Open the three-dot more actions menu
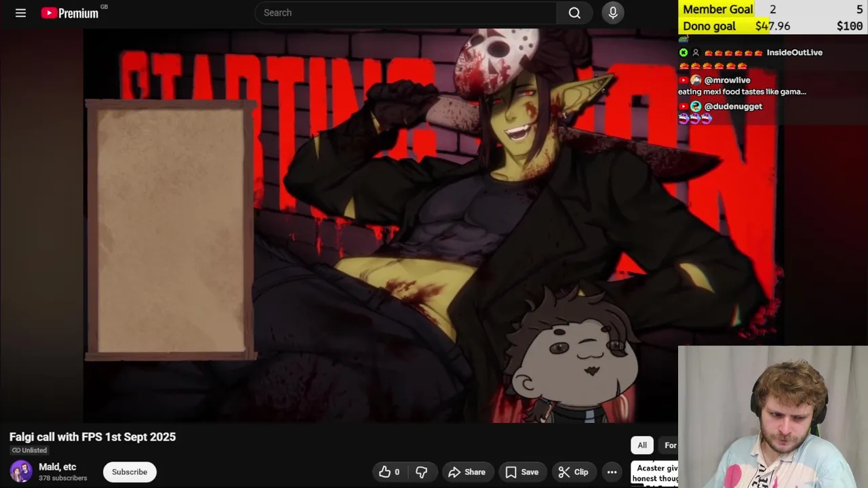 click(612, 472)
